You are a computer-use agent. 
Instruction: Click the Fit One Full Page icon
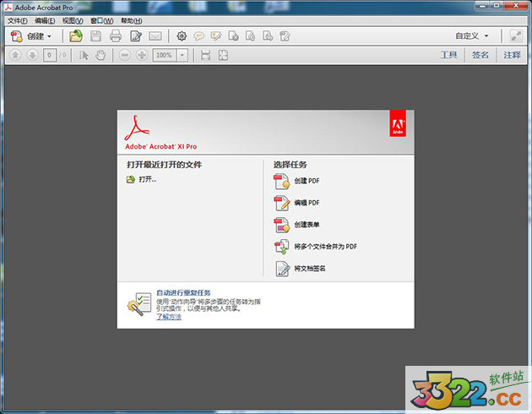coord(223,55)
